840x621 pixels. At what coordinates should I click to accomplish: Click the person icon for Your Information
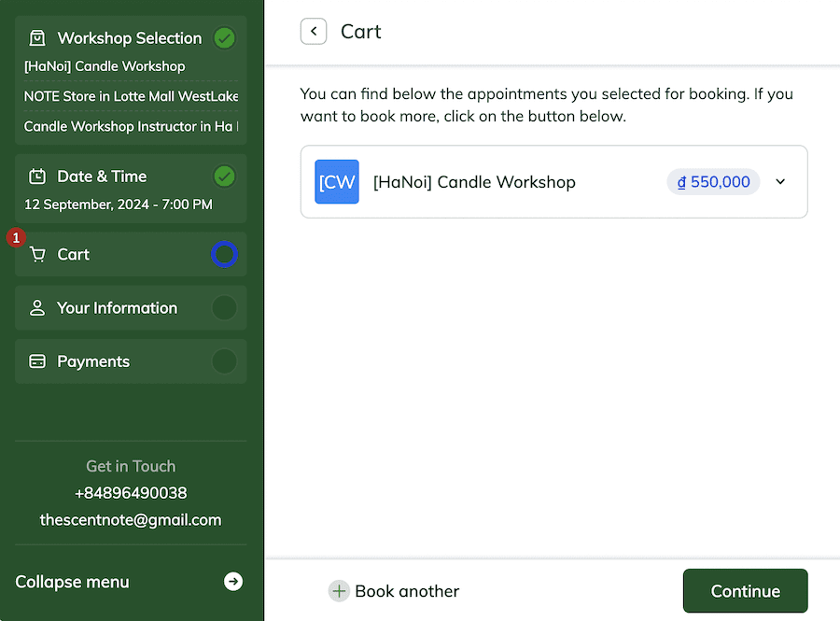point(37,308)
